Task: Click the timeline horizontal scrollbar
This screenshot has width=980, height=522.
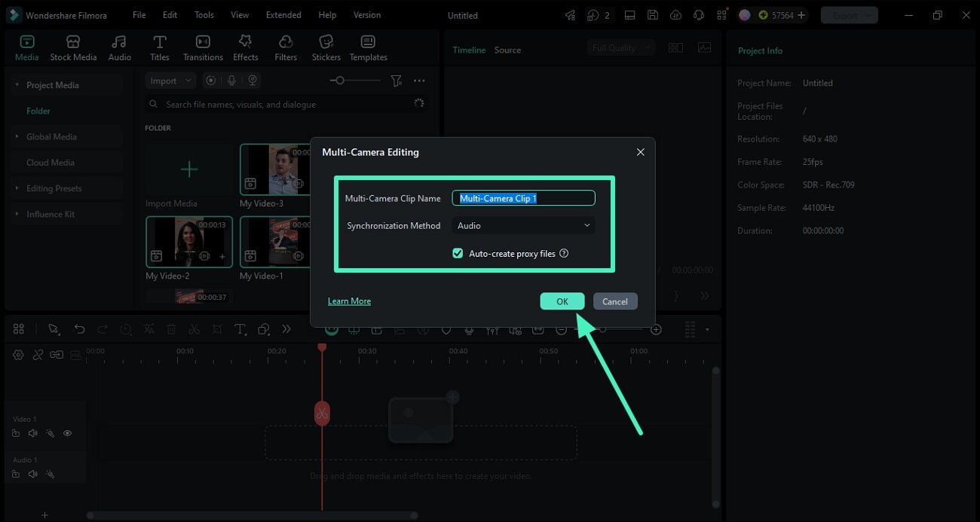Action: 252,516
